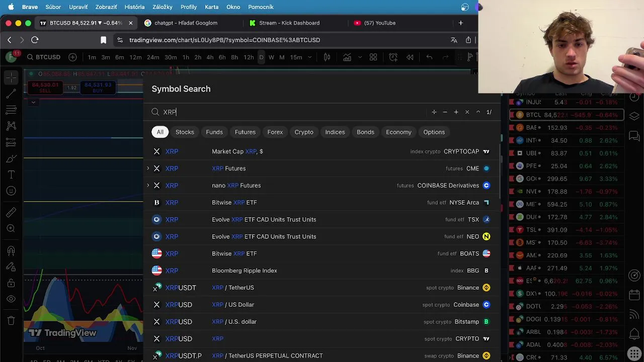Open the layout templates grid
The width and height of the screenshot is (644, 362).
coord(373,57)
